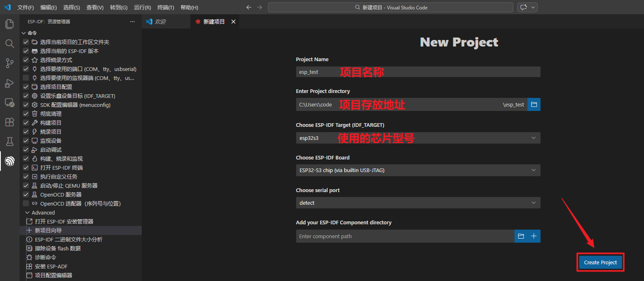Image resolution: width=644 pixels, height=281 pixels.
Task: Open the IDF_TARGET esp32s3 dropdown
Action: coord(418,138)
